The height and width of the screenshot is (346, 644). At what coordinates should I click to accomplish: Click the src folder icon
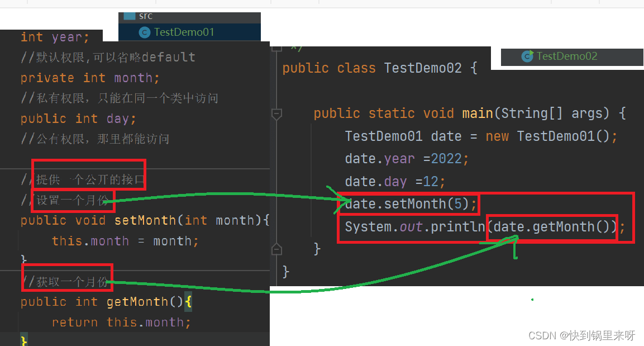[129, 16]
